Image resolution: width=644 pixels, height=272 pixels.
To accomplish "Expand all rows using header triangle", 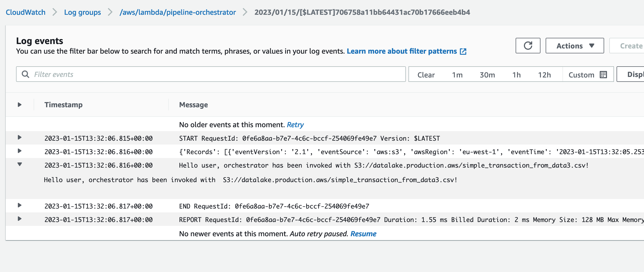I will [x=20, y=105].
